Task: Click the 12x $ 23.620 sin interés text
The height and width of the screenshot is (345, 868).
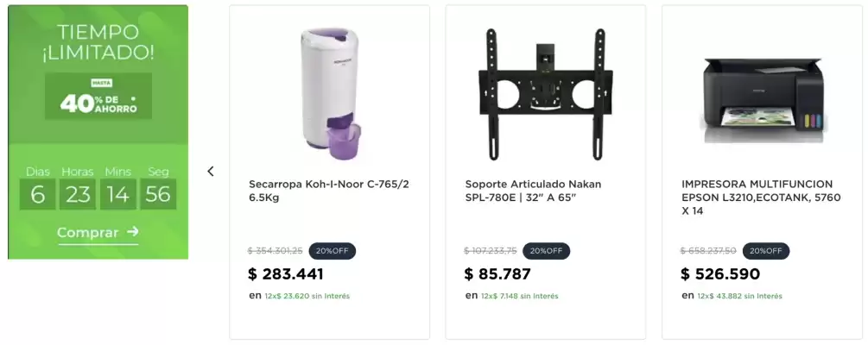Action: tap(307, 297)
